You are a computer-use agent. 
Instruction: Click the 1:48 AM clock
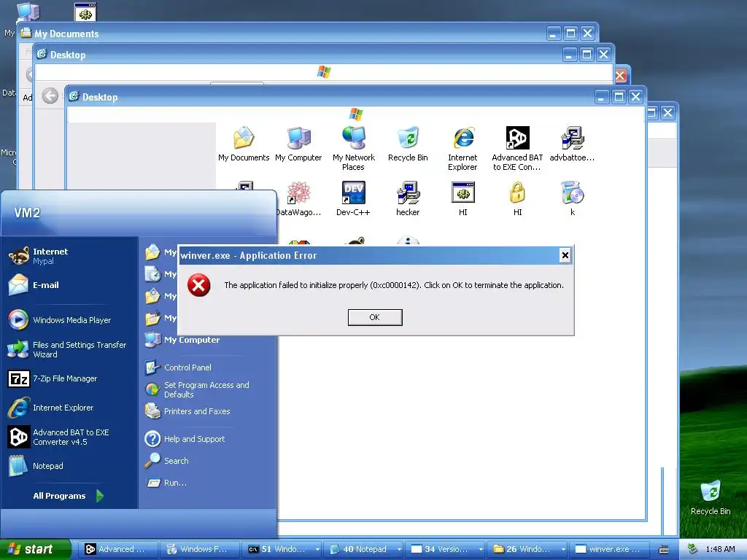pyautogui.click(x=720, y=550)
